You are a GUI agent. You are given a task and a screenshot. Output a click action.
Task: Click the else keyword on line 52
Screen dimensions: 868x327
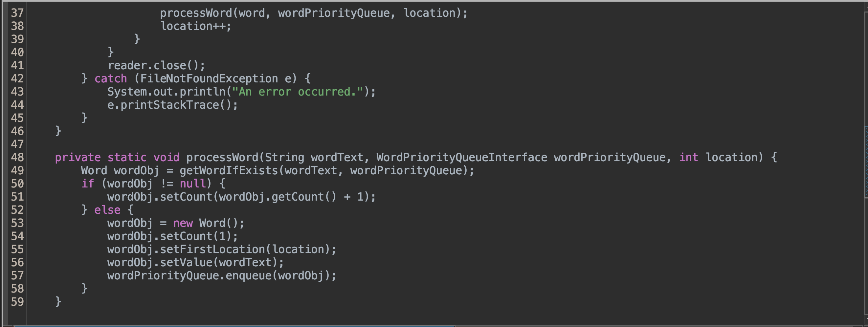click(x=107, y=209)
